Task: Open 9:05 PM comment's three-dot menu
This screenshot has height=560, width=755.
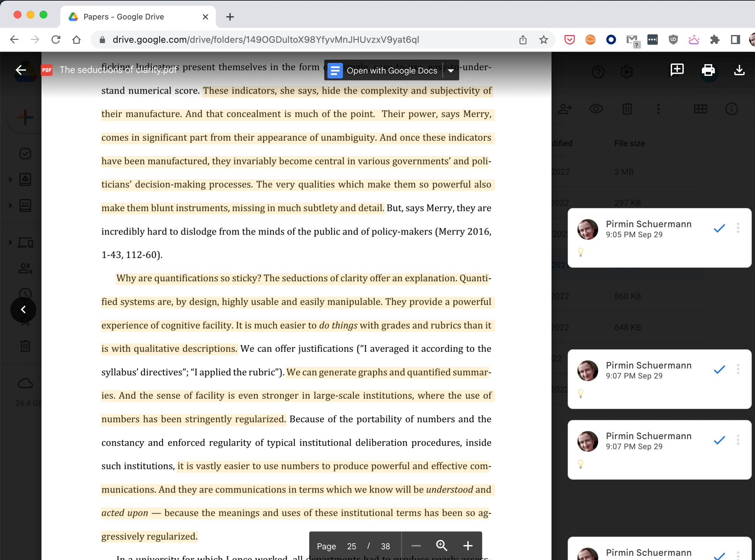Action: (x=738, y=228)
